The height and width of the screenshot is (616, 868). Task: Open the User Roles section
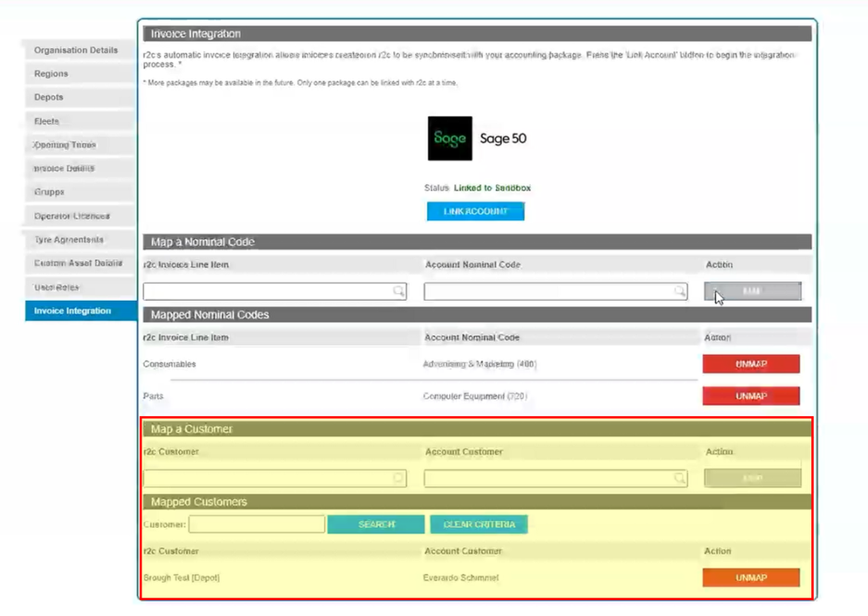tap(76, 287)
